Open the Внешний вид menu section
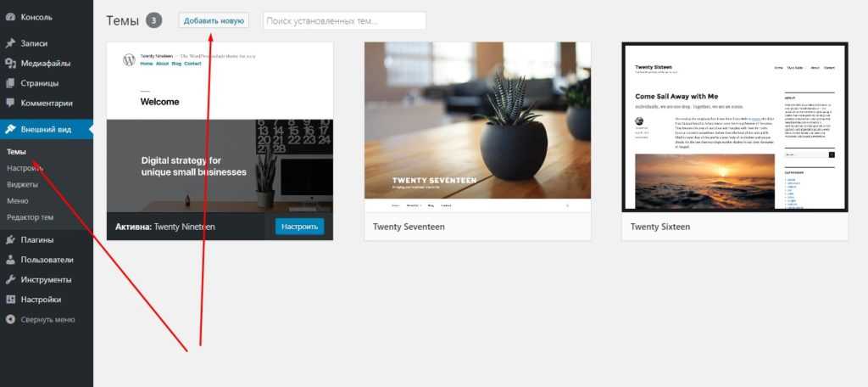868x387 pixels. click(x=47, y=129)
